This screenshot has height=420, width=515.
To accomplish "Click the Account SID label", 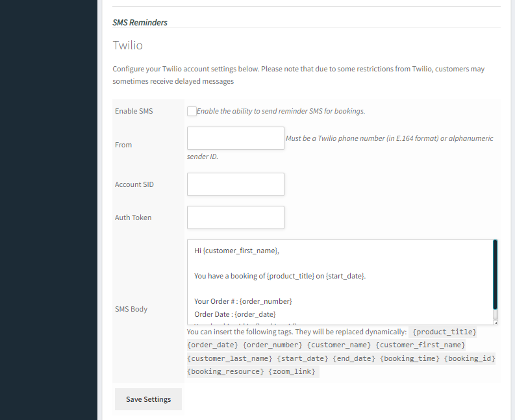I will (134, 184).
